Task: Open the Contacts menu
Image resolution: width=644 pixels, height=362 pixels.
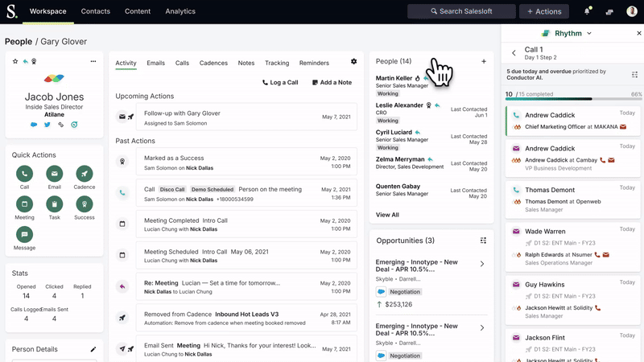Action: pyautogui.click(x=95, y=11)
